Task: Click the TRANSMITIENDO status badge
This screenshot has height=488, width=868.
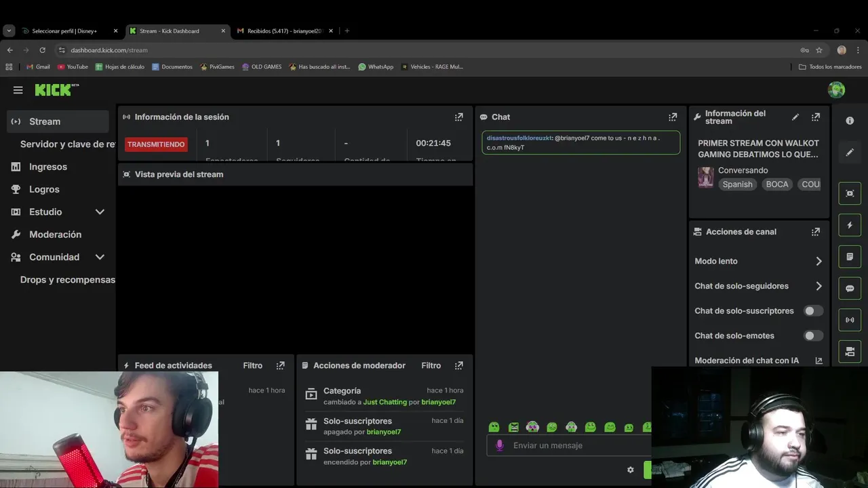Action: coord(156,144)
